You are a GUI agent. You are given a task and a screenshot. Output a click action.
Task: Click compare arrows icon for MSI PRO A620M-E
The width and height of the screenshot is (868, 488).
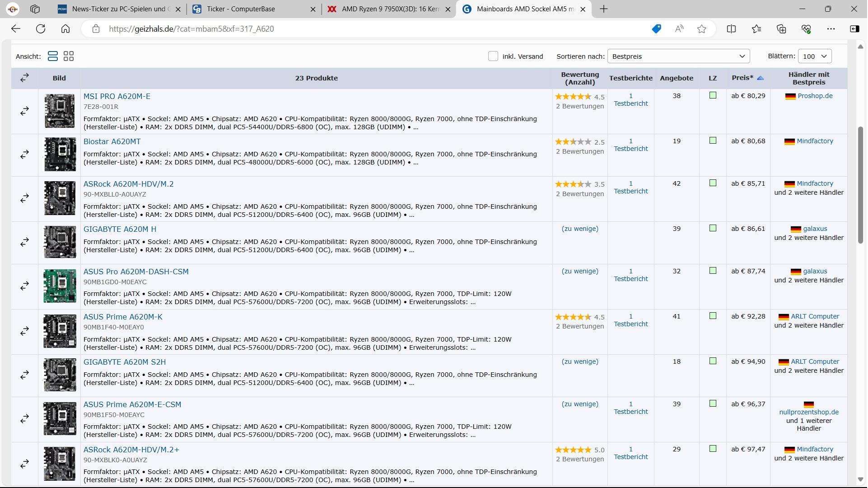tap(25, 111)
